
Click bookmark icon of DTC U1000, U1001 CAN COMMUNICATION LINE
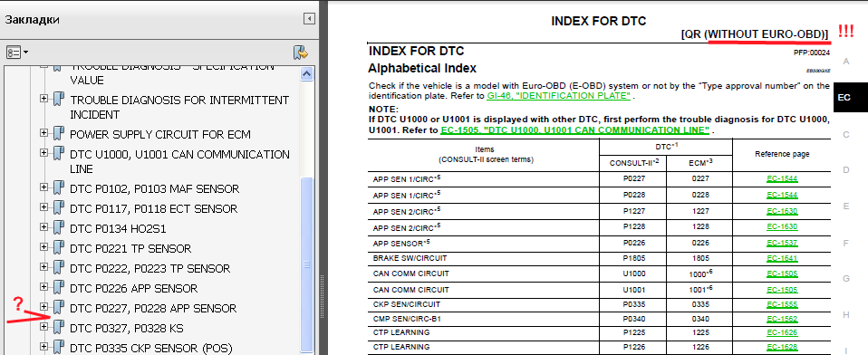click(x=59, y=154)
